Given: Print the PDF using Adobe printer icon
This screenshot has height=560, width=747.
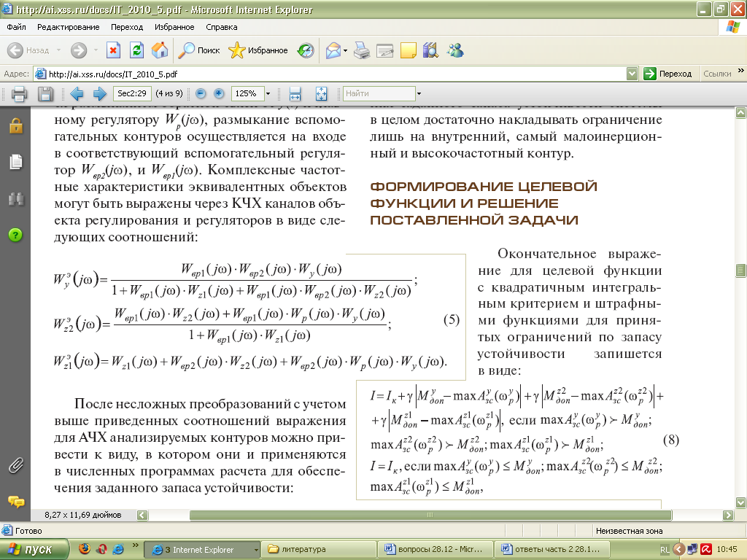Looking at the screenshot, I should 19,94.
